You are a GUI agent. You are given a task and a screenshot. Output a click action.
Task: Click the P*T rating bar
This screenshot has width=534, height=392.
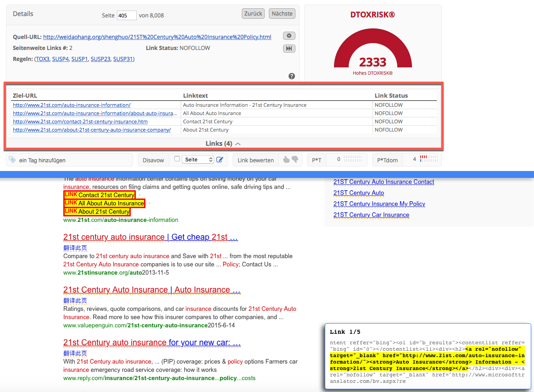pyautogui.click(x=353, y=159)
